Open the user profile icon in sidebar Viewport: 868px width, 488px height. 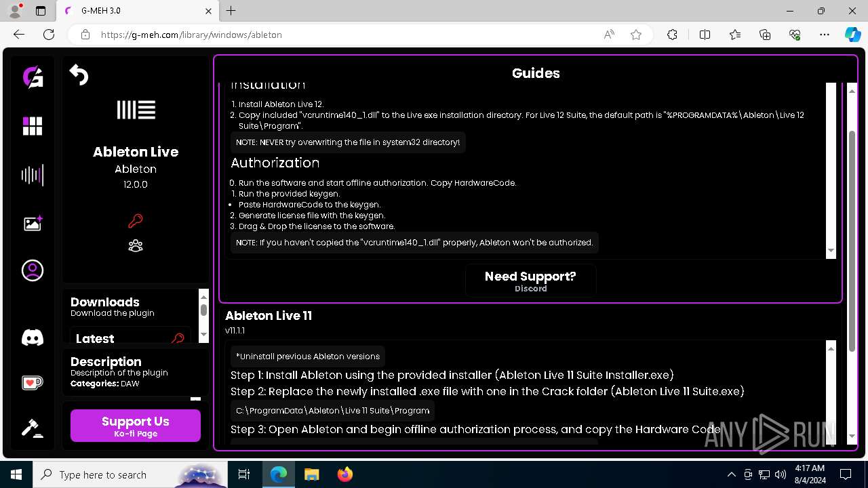pos(33,270)
